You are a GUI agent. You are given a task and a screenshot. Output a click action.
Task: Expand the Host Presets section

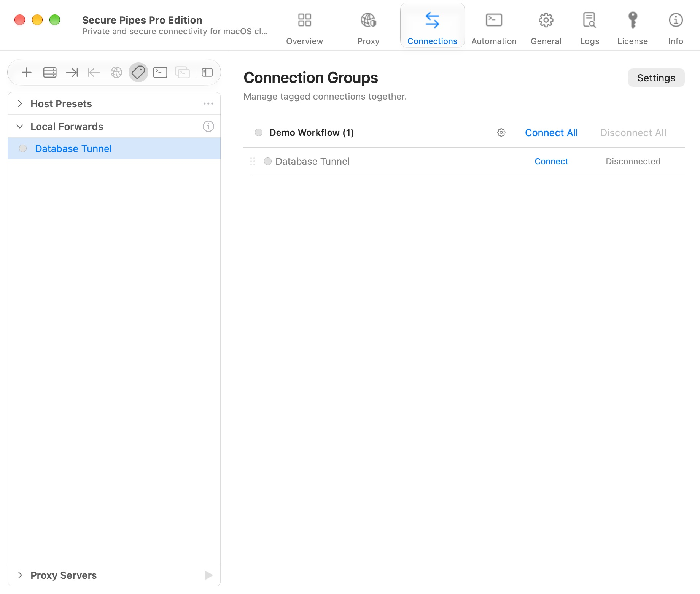coord(20,103)
